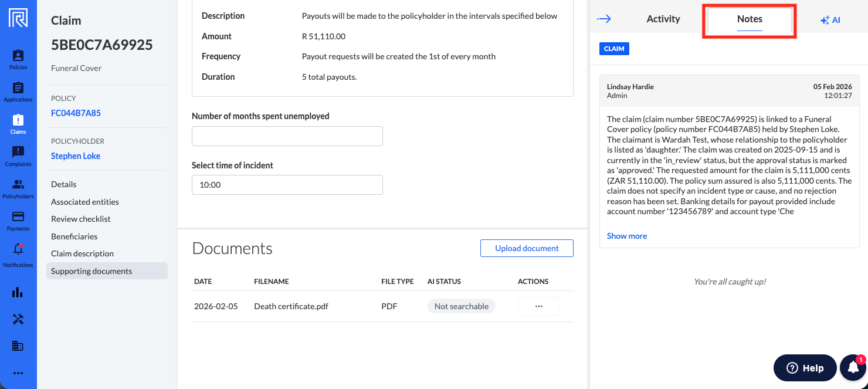Click the Lindsay Hardie note author
The height and width of the screenshot is (389, 868).
(630, 86)
